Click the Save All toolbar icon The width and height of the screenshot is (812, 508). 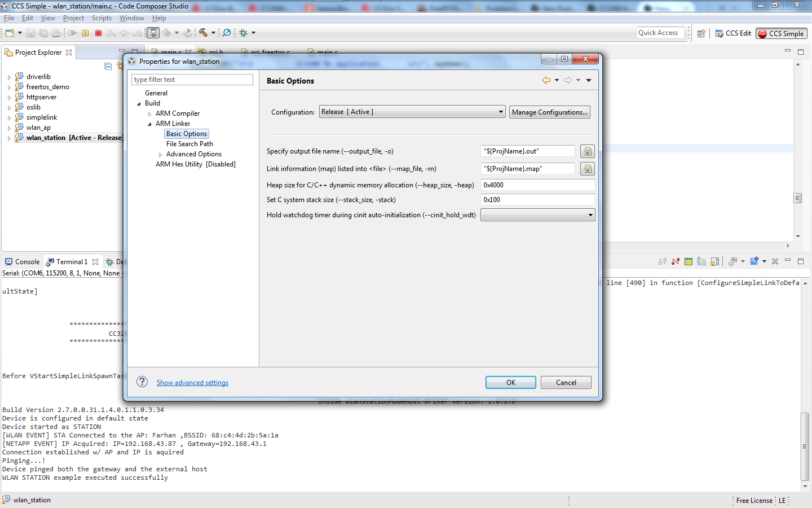tap(43, 33)
